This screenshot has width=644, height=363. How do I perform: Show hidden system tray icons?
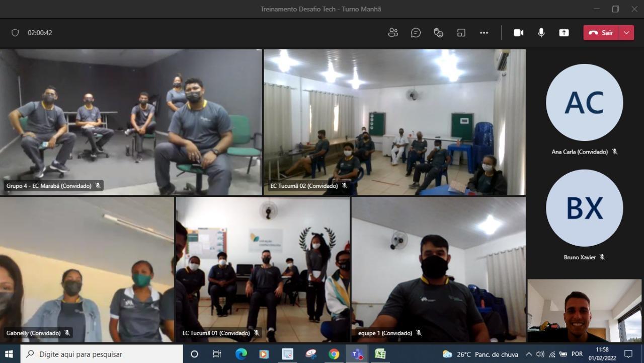pos(528,354)
